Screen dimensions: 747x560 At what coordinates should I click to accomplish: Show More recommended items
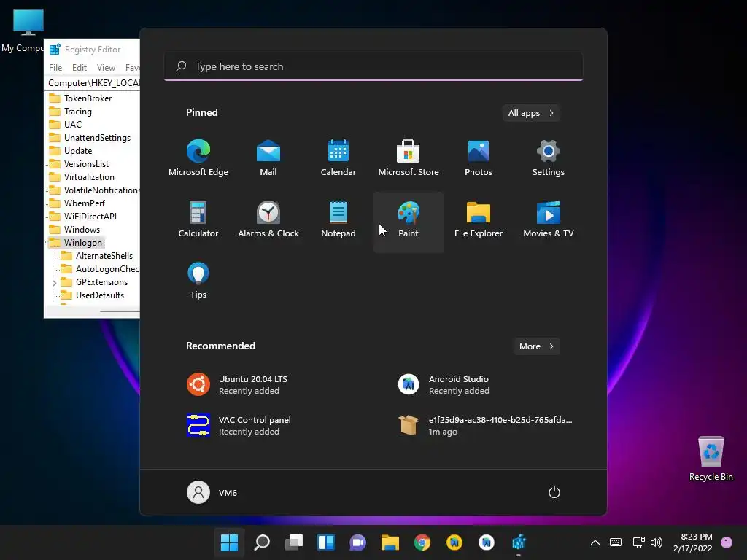[x=536, y=346]
